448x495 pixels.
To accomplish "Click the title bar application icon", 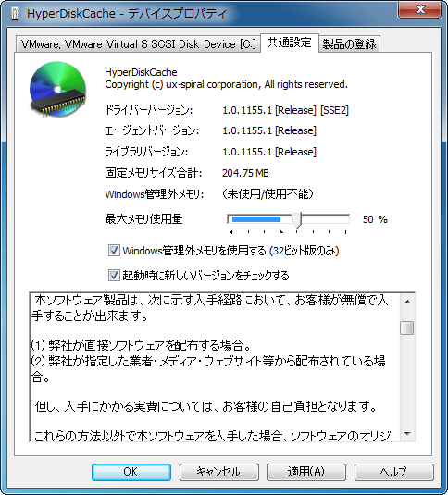I will (15, 14).
